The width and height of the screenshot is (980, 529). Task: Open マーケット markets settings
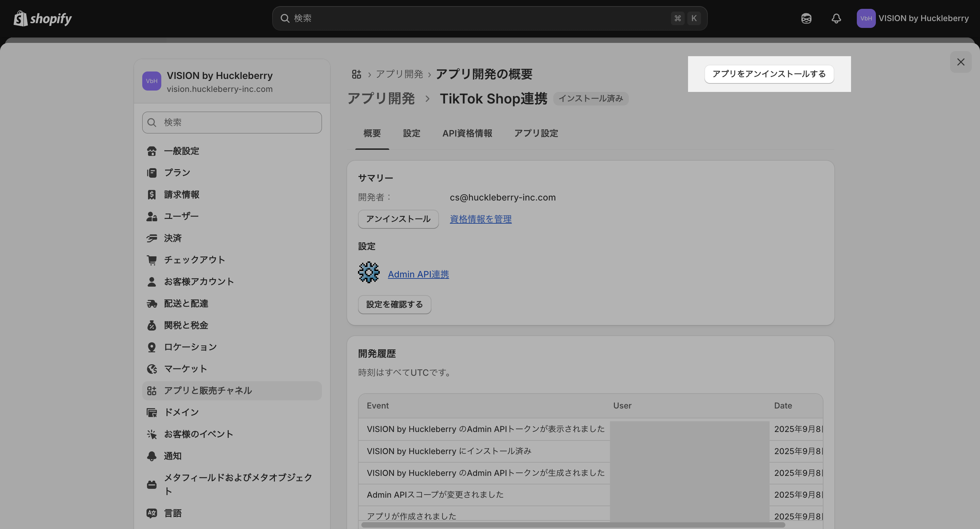[x=185, y=369]
